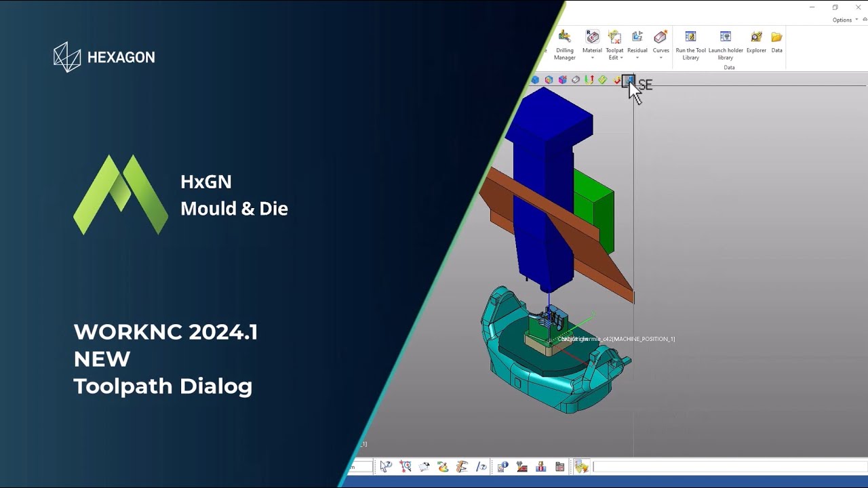Image resolution: width=868 pixels, height=488 pixels.
Task: Open the paint palette color tool
Action: (x=443, y=466)
